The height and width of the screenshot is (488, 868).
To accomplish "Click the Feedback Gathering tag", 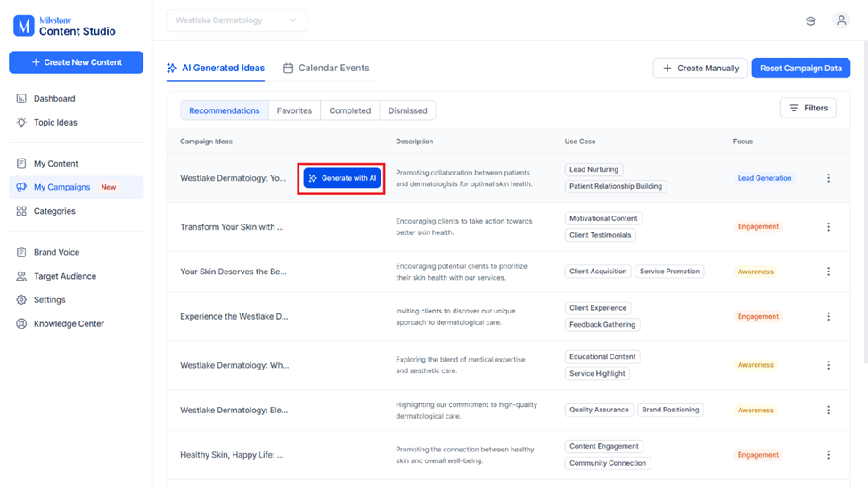I will point(602,325).
